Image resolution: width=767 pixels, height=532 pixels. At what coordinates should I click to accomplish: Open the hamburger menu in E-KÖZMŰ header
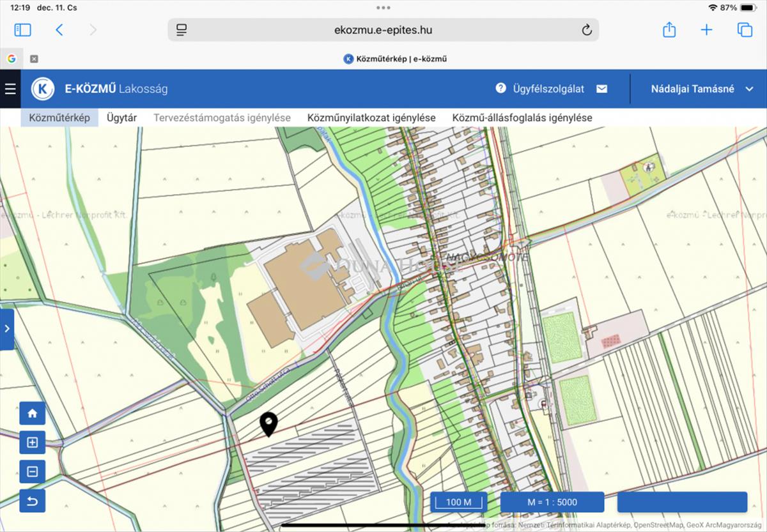click(10, 89)
